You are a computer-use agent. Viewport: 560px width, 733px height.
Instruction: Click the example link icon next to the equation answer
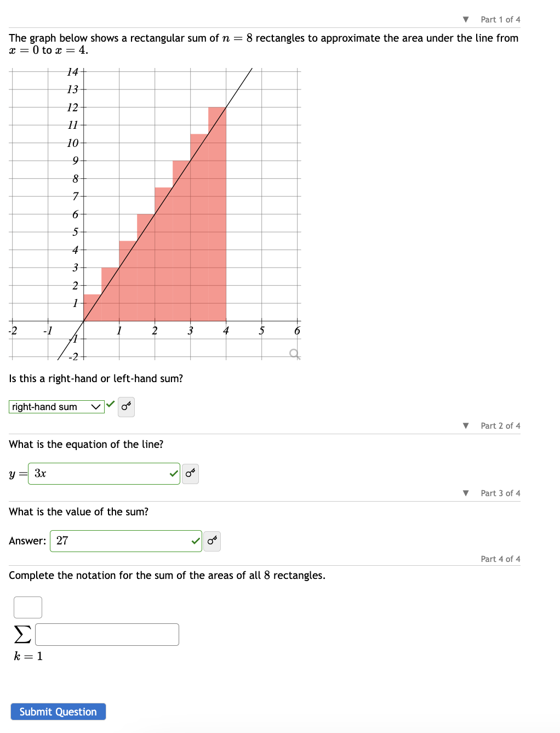click(190, 473)
